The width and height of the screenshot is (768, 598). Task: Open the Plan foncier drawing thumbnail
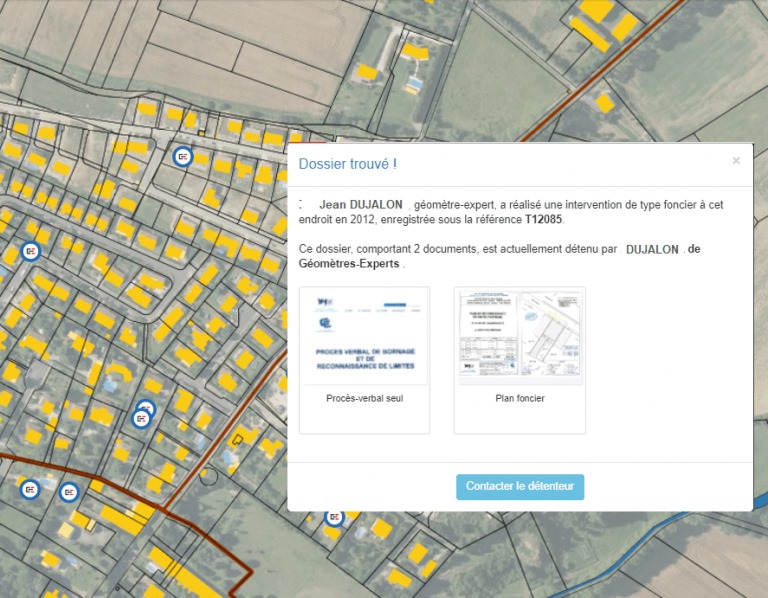tap(519, 336)
